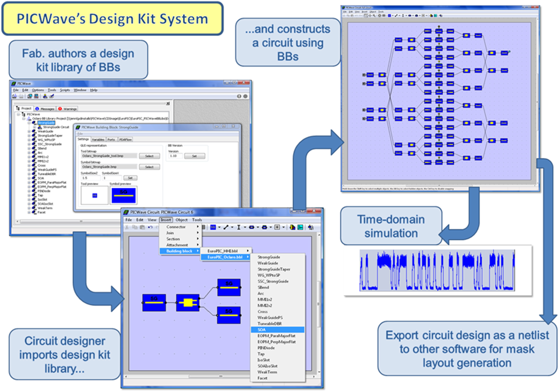Open the SG block dropdown arrow in the toolbar
The height and width of the screenshot is (392, 559).
pos(219,227)
